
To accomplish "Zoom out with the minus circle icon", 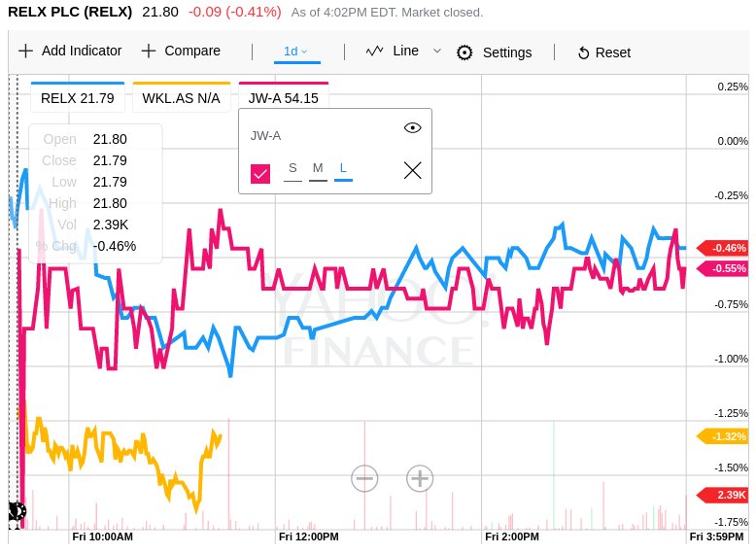I will pos(364,478).
